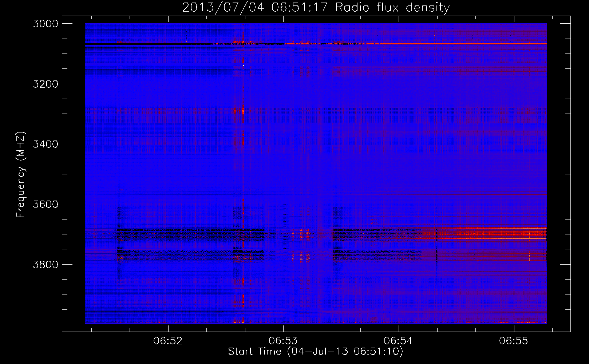Select the 3000 frequency axis label
Image resolution: width=589 pixels, height=364 pixels.
pos(46,24)
